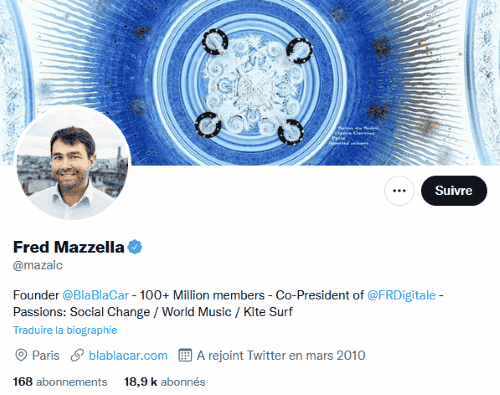Screen dimensions: 500x395
Task: Open the three-dots more options menu
Action: pyautogui.click(x=399, y=191)
